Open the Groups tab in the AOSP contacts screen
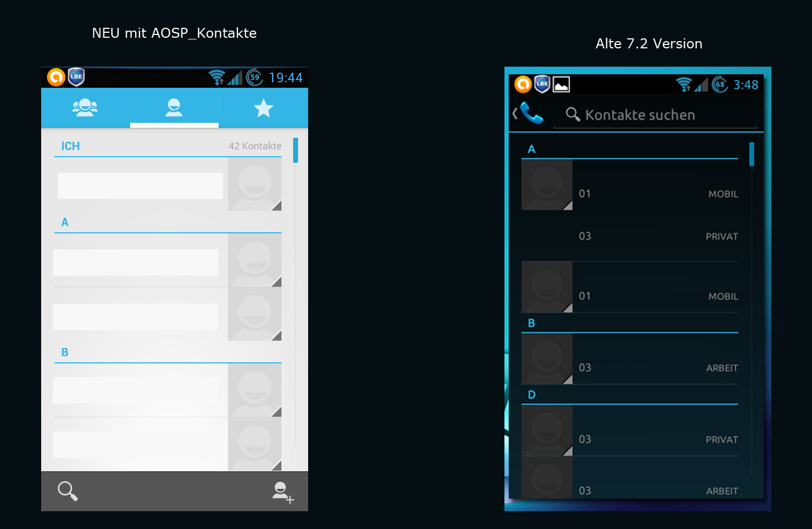The height and width of the screenshot is (529, 812). coord(85,107)
